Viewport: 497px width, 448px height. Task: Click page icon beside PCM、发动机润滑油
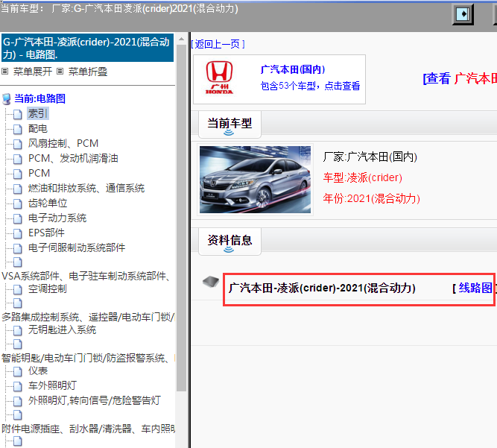coord(18,159)
